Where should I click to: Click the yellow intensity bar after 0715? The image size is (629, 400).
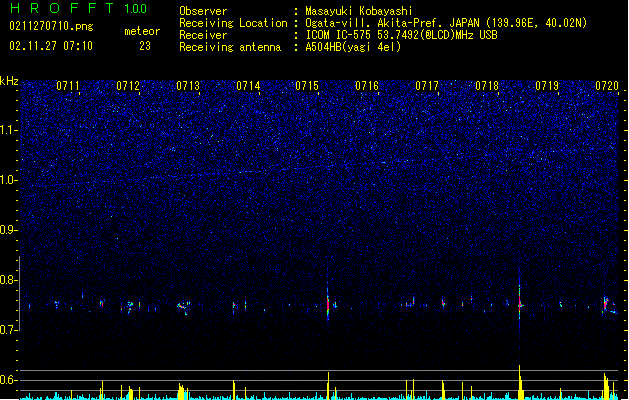coord(328,386)
